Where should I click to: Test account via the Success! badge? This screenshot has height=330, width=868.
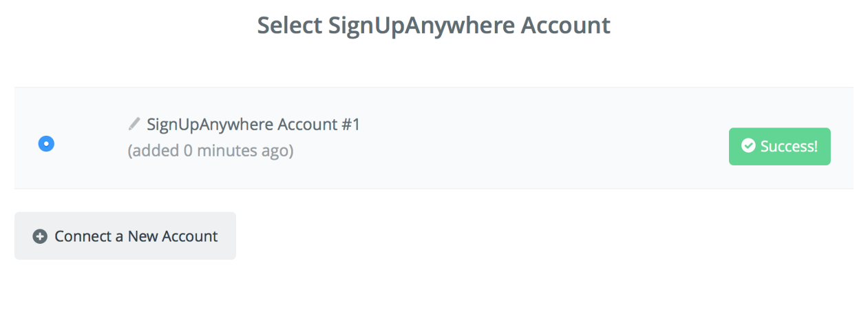[779, 146]
